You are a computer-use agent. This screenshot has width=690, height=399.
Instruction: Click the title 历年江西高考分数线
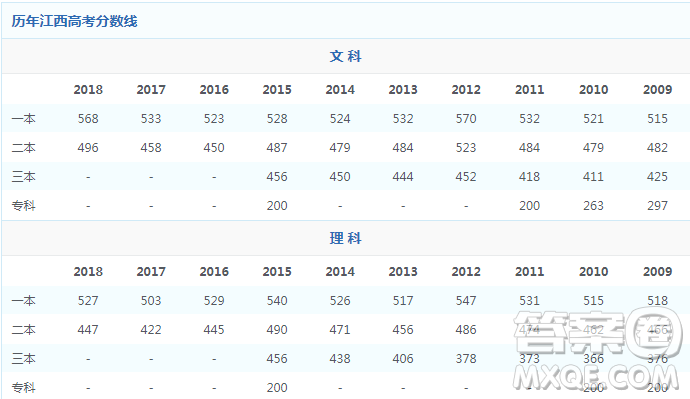coord(74,21)
